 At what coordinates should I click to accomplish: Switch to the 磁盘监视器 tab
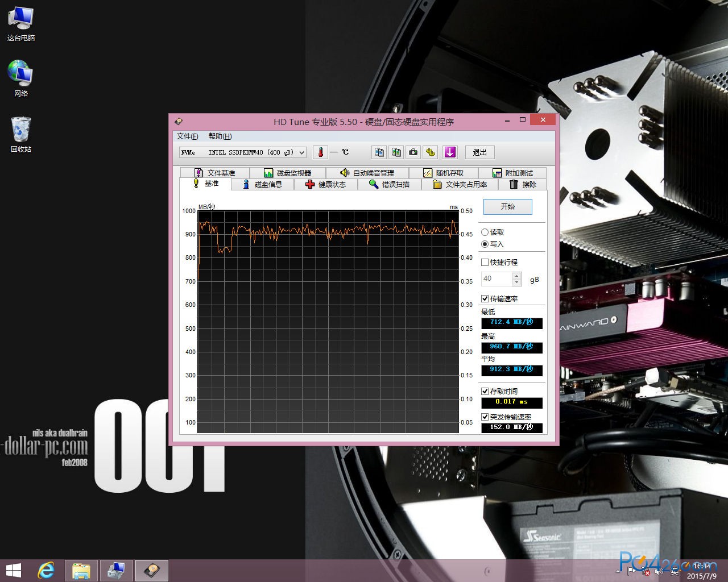click(287, 173)
